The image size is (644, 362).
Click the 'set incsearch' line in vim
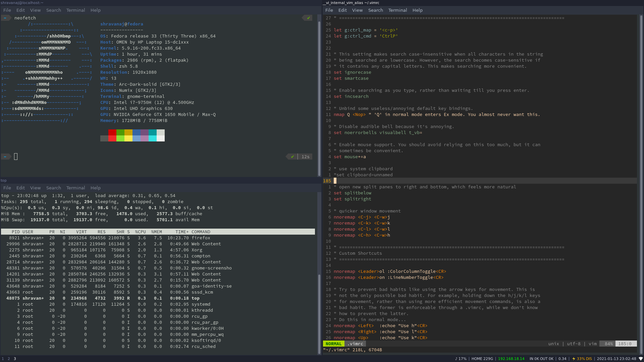tap(351, 97)
